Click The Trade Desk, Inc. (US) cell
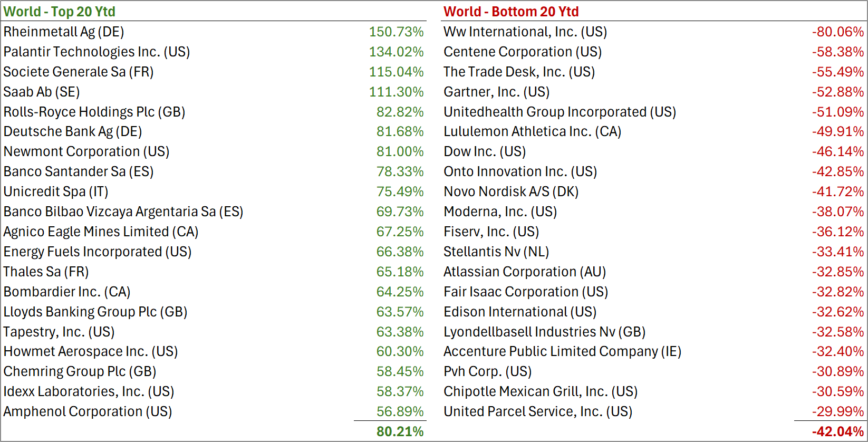Screen dimensions: 868x442 519,72
